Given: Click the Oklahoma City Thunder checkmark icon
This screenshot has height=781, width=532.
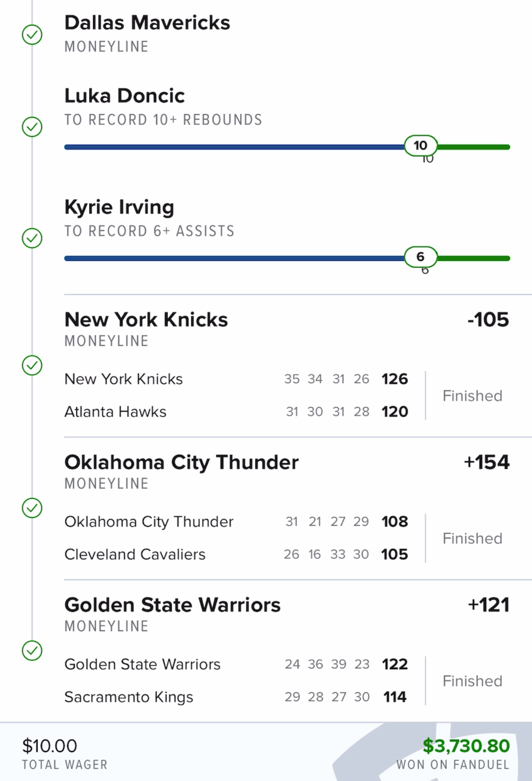Looking at the screenshot, I should tap(32, 508).
